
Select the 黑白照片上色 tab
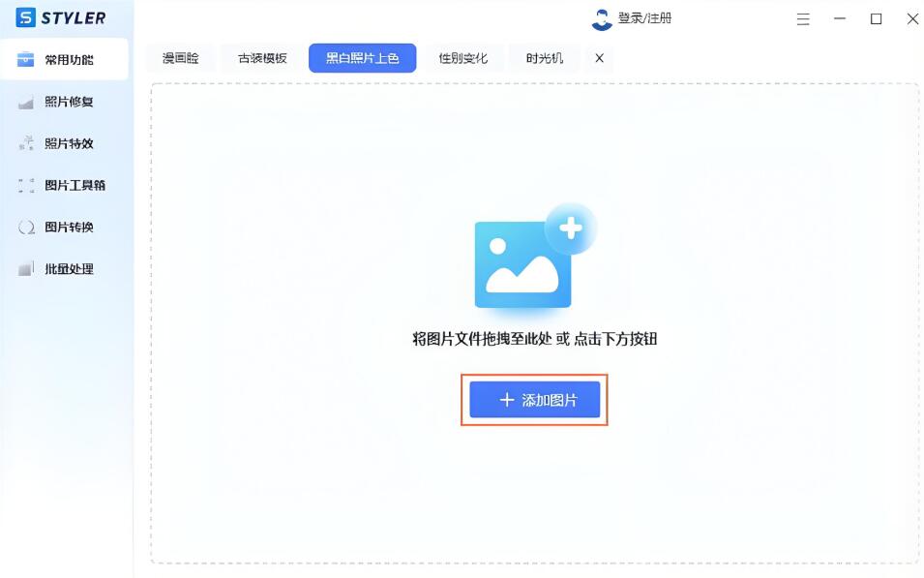pyautogui.click(x=363, y=58)
